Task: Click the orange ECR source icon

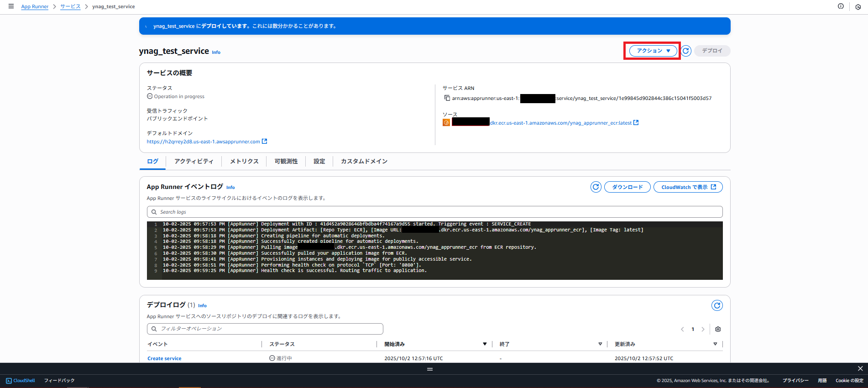Action: point(446,123)
